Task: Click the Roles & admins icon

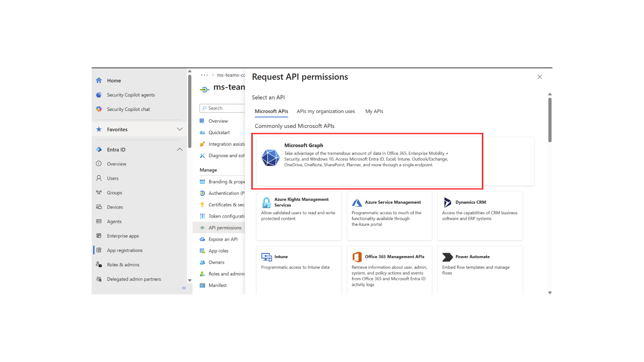Action: [x=99, y=264]
